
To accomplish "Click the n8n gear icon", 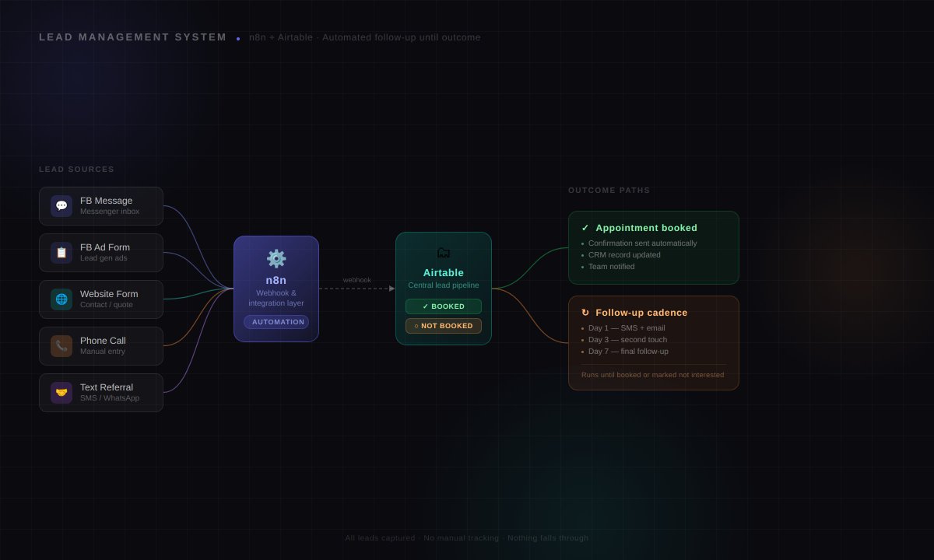I will click(276, 259).
